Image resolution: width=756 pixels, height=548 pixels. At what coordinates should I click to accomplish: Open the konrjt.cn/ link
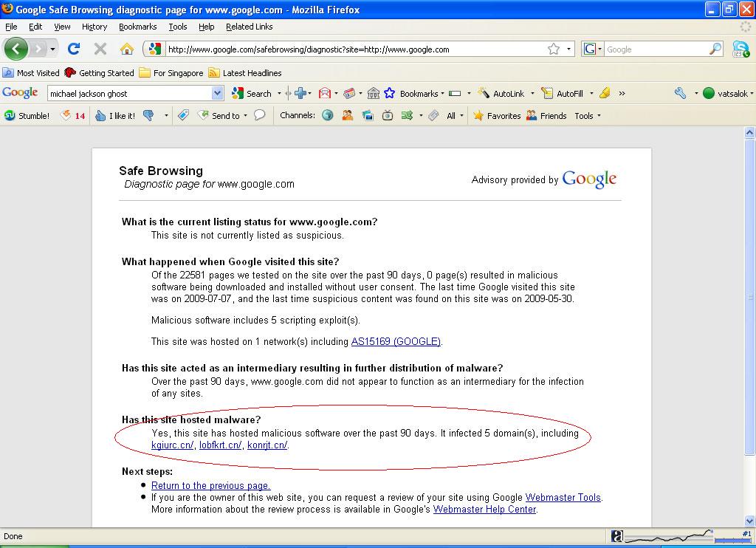point(267,445)
